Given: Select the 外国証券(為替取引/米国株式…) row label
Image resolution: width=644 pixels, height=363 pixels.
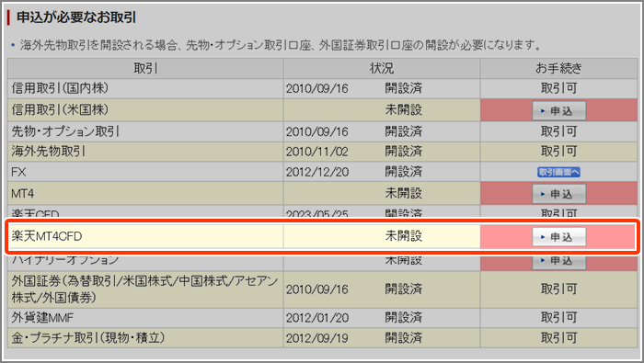Looking at the screenshot, I should coord(145,289).
